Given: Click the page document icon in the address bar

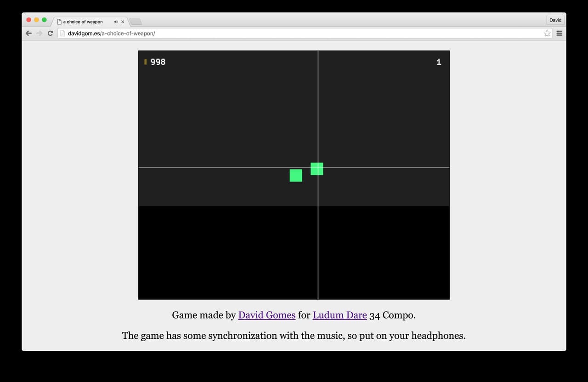Looking at the screenshot, I should (x=63, y=33).
